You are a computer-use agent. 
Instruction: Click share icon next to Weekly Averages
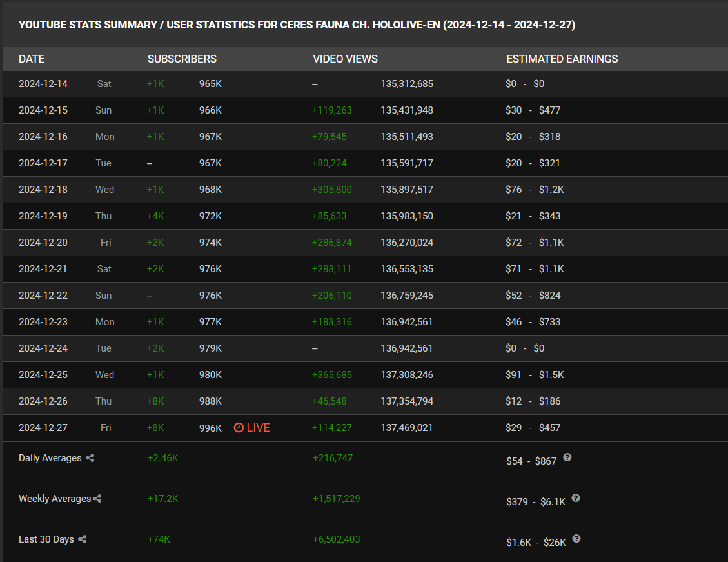pyautogui.click(x=97, y=498)
